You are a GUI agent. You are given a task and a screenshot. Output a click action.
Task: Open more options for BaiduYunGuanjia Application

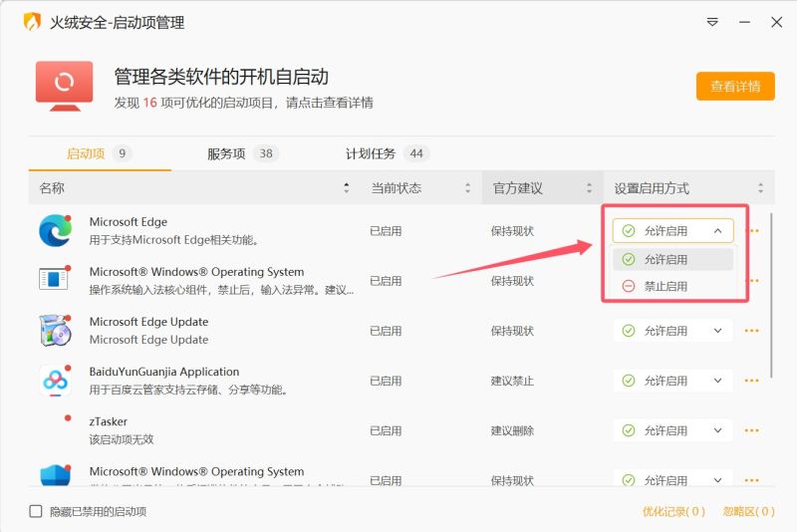click(751, 381)
